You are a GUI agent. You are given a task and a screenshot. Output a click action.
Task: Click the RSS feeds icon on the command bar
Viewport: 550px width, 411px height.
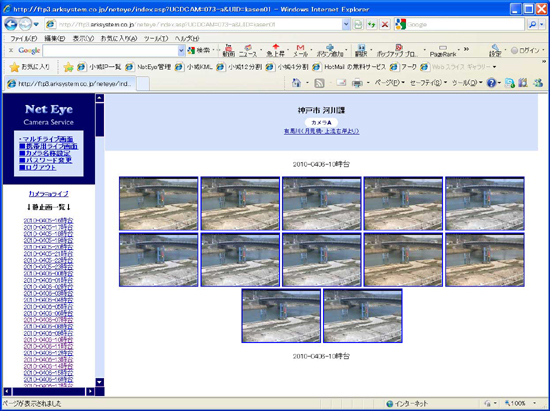[319, 83]
